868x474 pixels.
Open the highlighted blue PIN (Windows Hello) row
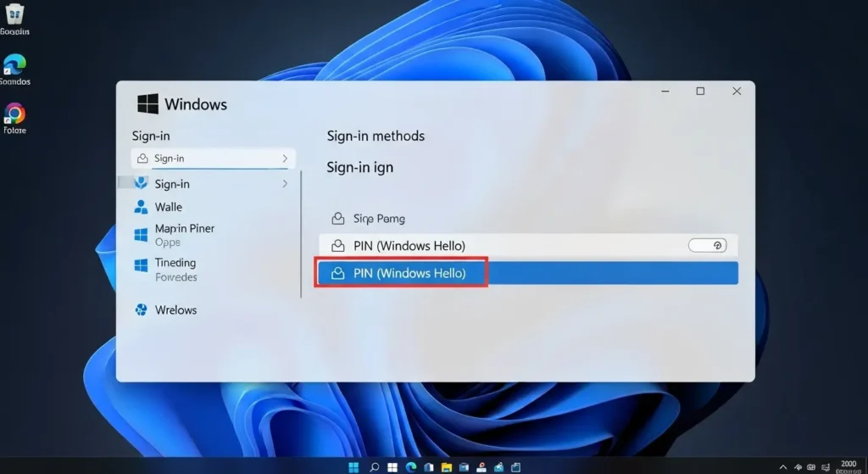pyautogui.click(x=528, y=273)
